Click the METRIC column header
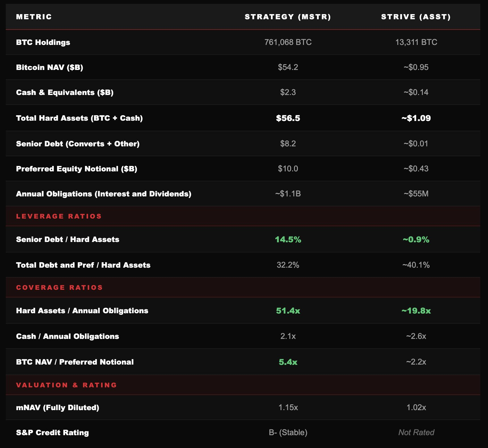The height and width of the screenshot is (448, 488). pyautogui.click(x=34, y=17)
